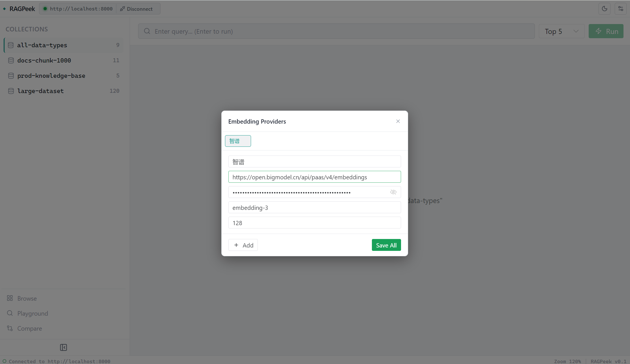The width and height of the screenshot is (630, 364).
Task: Close the Embedding Providers dialog
Action: 398,121
